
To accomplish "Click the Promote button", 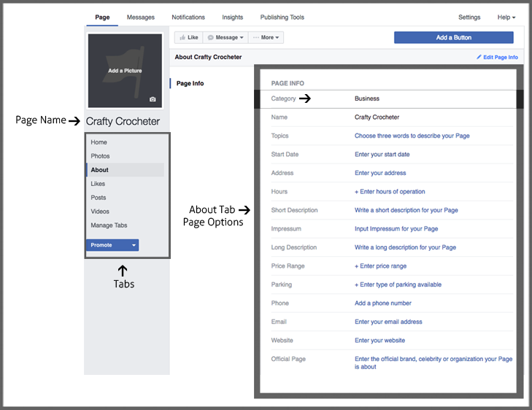I will pyautogui.click(x=112, y=245).
